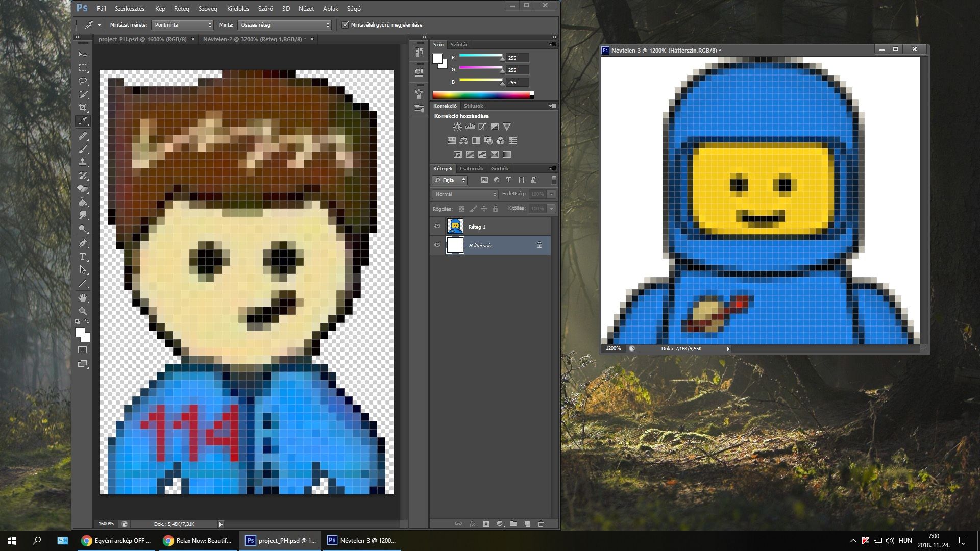Image resolution: width=980 pixels, height=551 pixels.
Task: Hide the Réteg 1 layer
Action: (x=437, y=227)
